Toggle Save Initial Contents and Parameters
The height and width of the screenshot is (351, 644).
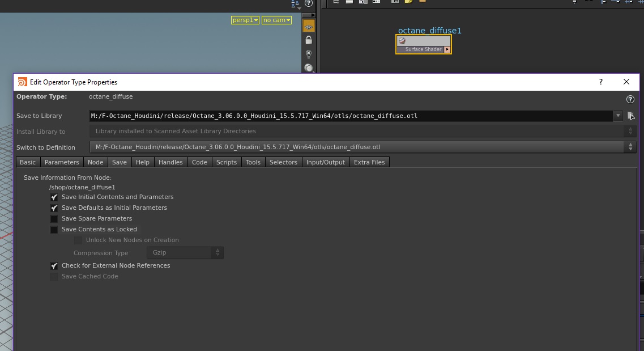coord(54,197)
